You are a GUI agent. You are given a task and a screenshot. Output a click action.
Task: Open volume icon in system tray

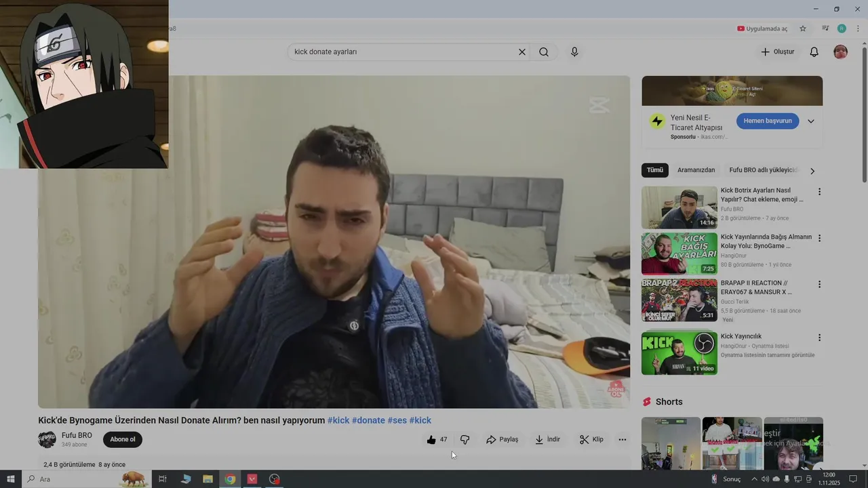point(765,479)
